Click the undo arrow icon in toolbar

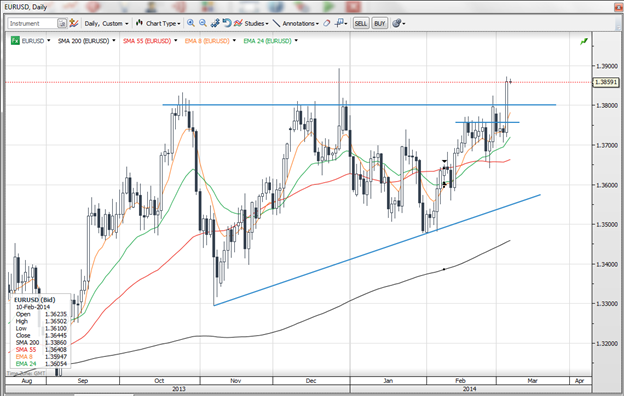click(226, 23)
